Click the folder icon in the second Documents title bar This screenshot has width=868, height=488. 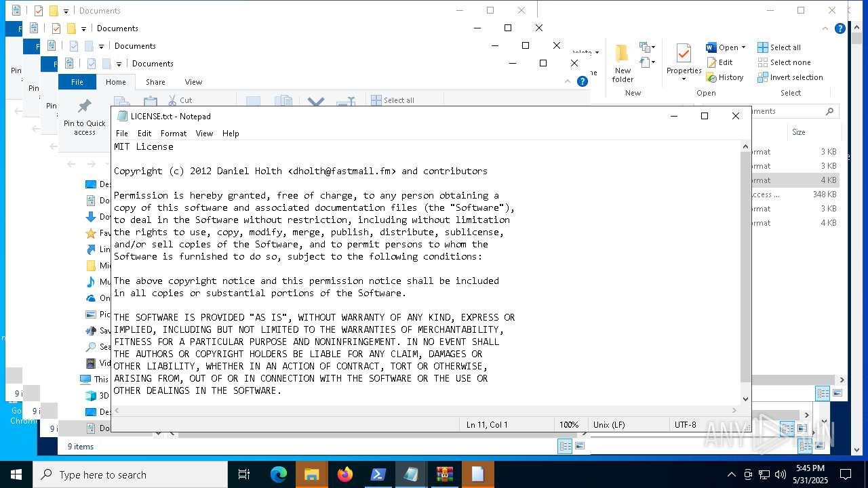71,28
